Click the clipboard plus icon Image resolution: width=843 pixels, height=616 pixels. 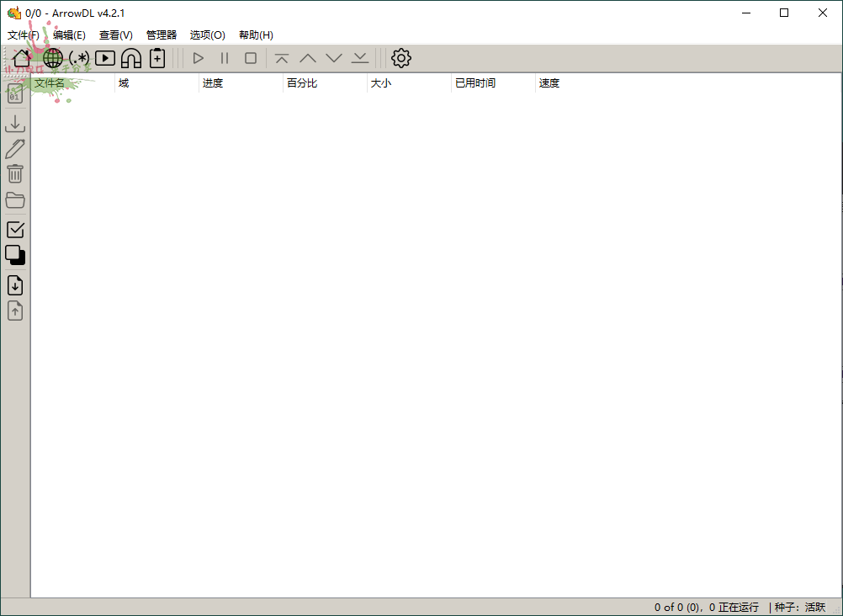point(157,58)
